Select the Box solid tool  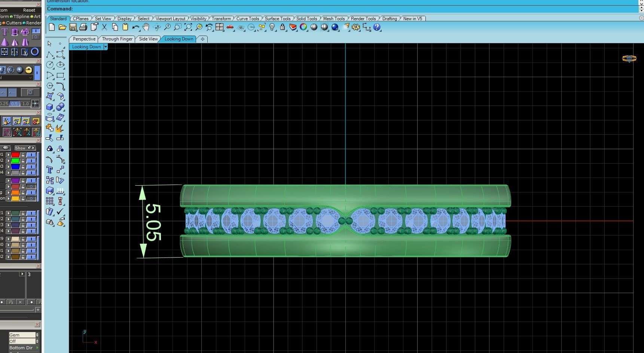pos(50,107)
